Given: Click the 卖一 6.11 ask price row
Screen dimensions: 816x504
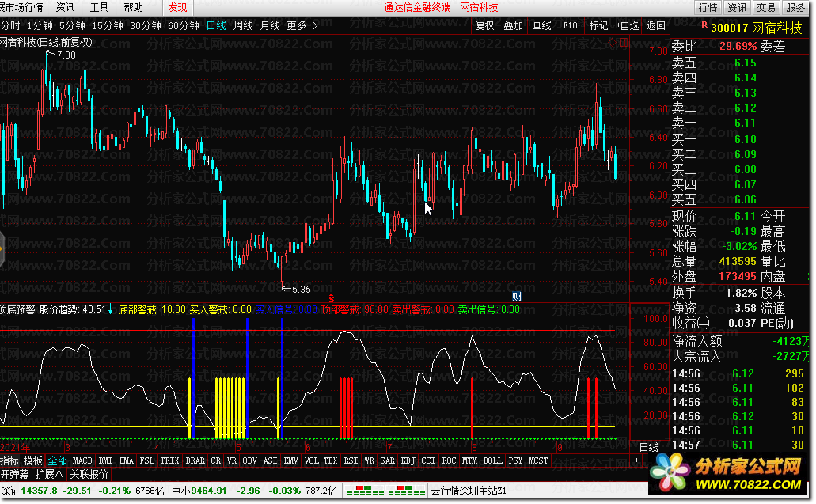Looking at the screenshot, I should coord(714,123).
